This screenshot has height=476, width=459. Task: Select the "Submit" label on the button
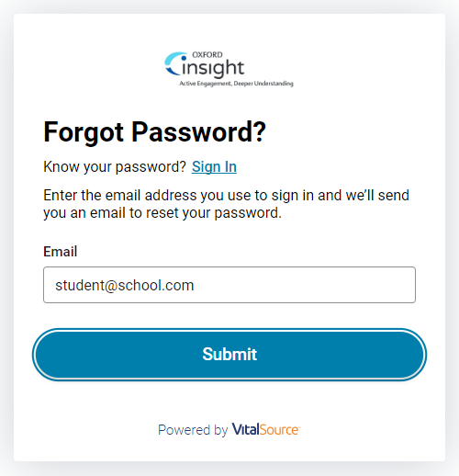[229, 355]
